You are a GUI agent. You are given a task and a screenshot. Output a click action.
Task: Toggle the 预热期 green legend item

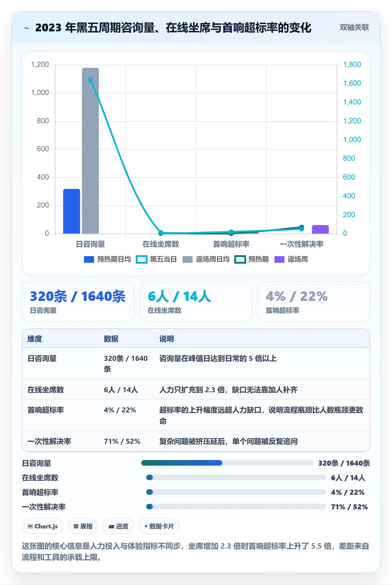tap(251, 259)
